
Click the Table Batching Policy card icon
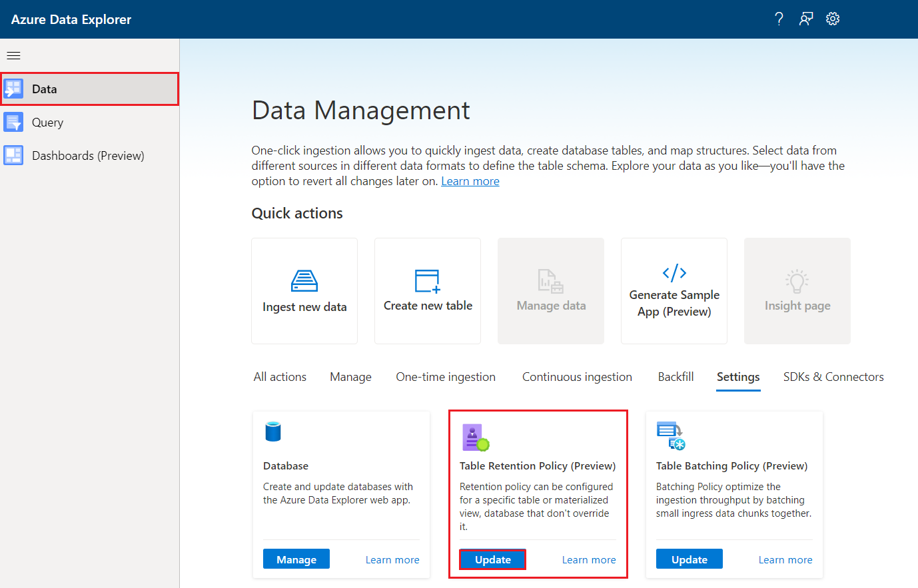coord(671,436)
